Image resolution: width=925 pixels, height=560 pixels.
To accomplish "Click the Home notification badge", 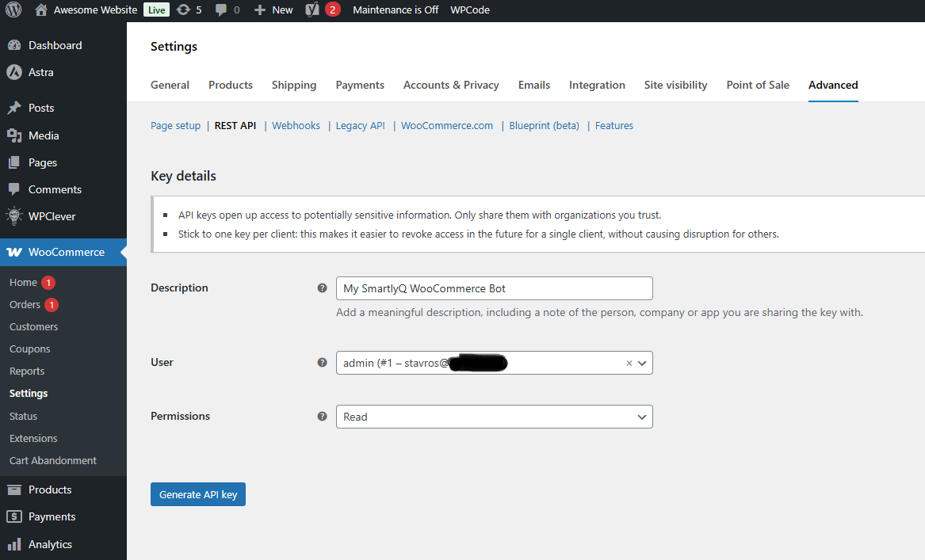I will 48,282.
